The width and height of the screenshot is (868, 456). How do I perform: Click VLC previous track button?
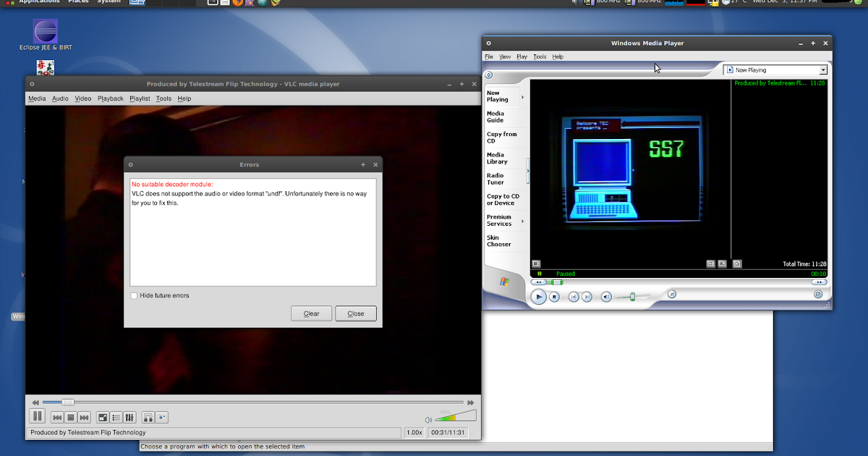point(57,418)
